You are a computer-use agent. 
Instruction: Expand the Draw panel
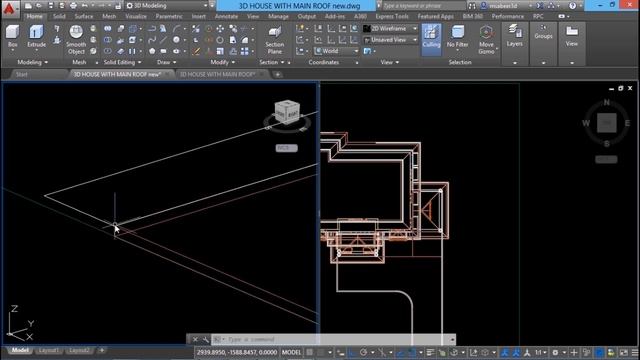[x=167, y=62]
